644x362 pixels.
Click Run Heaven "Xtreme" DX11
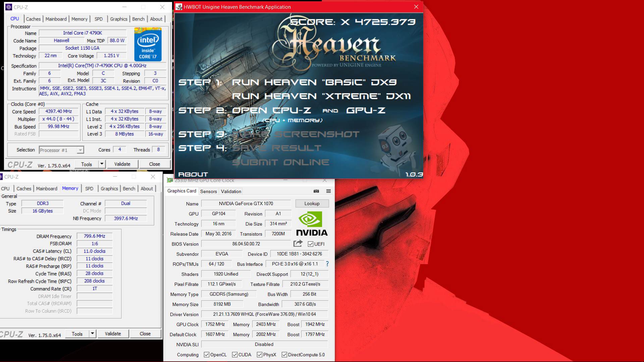click(x=321, y=96)
